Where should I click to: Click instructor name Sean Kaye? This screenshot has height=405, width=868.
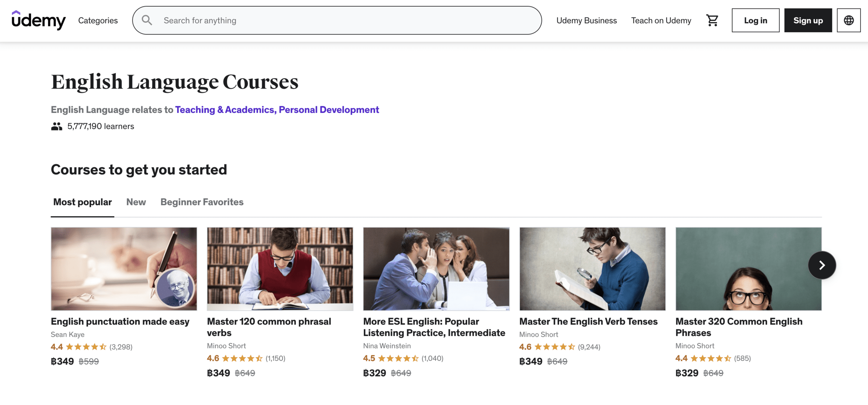click(x=68, y=334)
